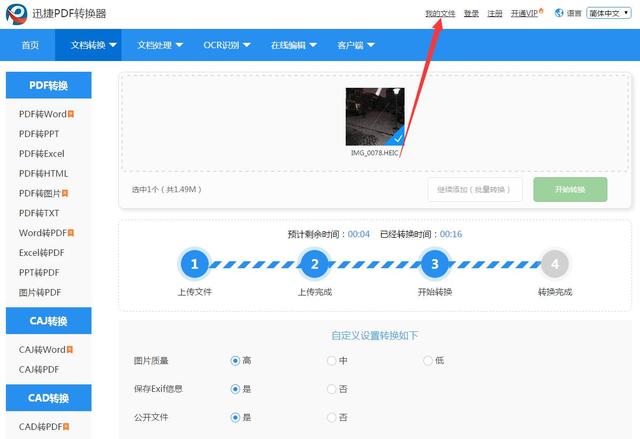The image size is (640, 439).
Task: Select 中 image quality radio button
Action: pos(331,361)
